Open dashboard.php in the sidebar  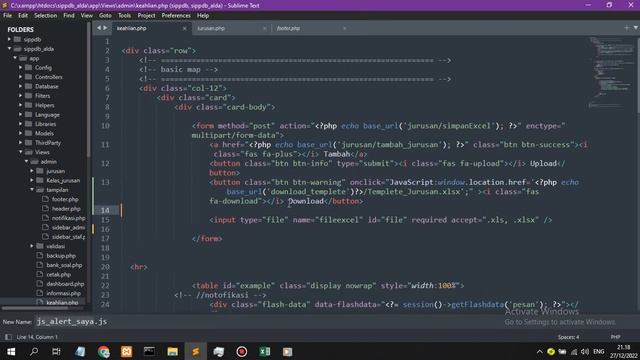65,284
